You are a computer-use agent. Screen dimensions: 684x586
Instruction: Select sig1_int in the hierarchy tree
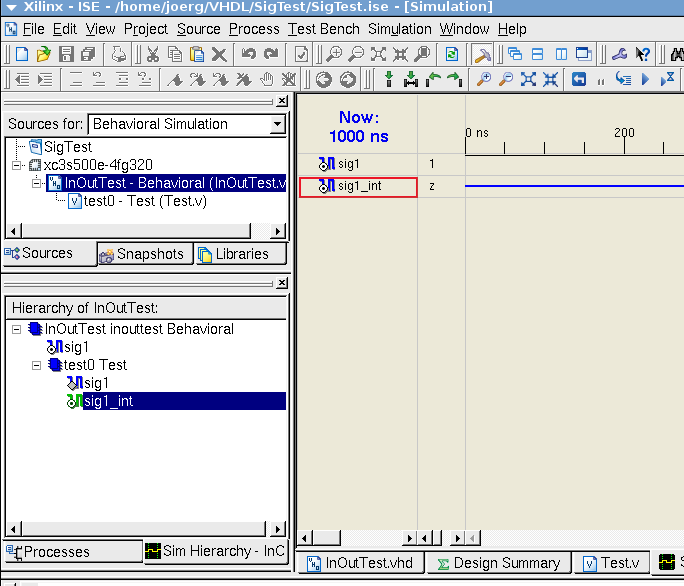coord(109,401)
